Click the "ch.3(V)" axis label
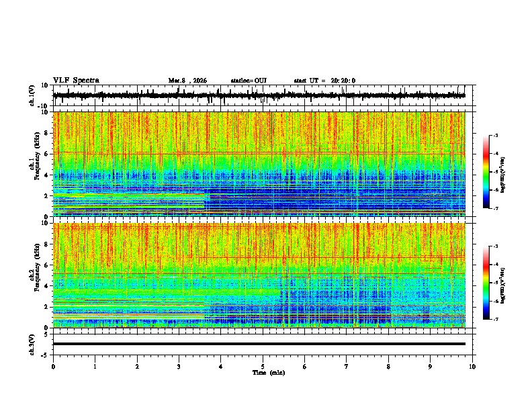 tap(32, 345)
